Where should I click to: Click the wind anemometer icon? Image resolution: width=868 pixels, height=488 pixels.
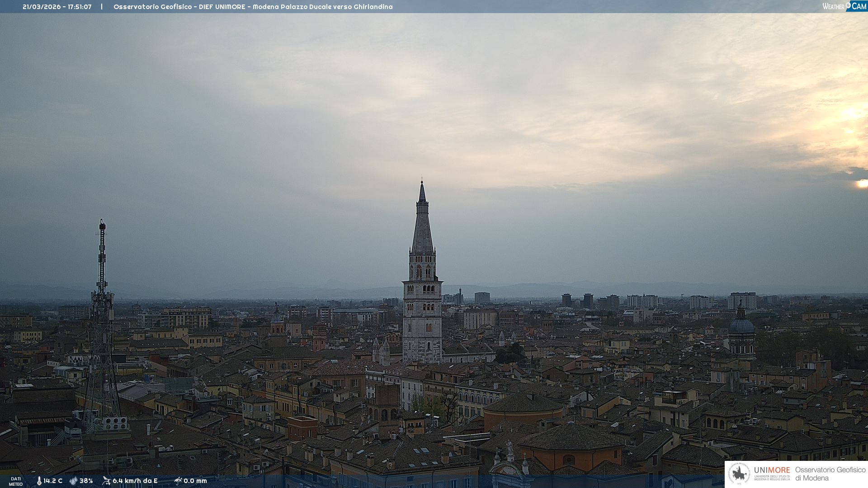[106, 481]
